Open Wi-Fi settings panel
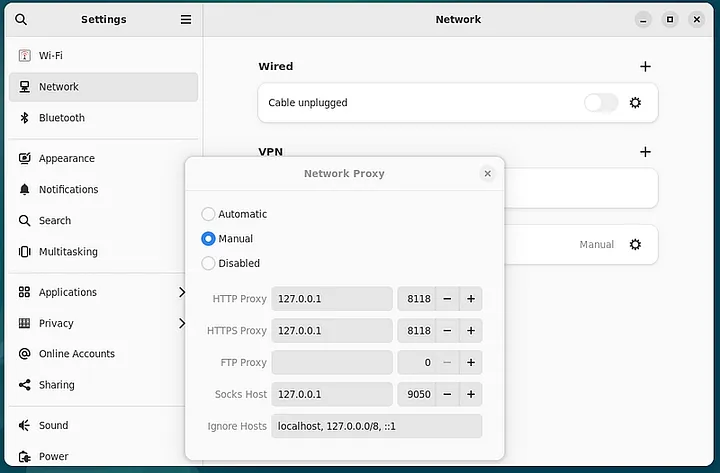 coord(103,56)
